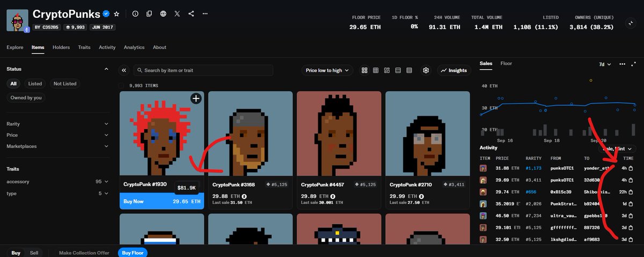Open header more options ellipsis
The width and height of the screenshot is (644, 257).
(206, 14)
